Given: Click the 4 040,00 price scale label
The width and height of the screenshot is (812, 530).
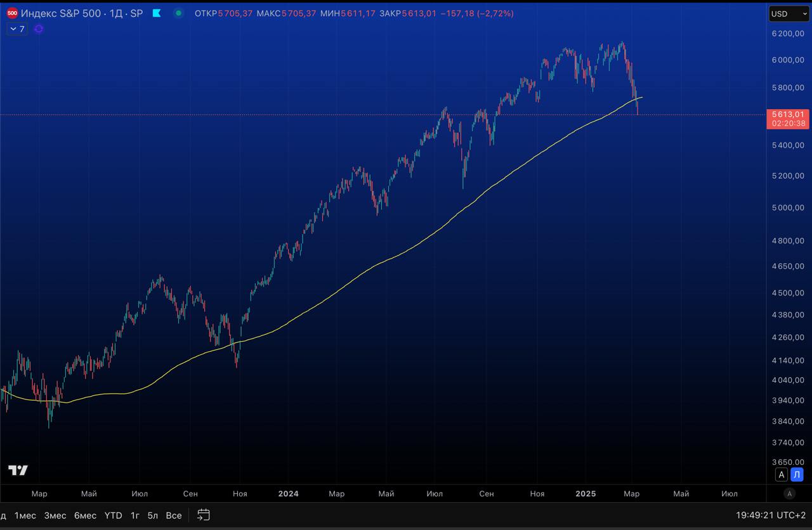Looking at the screenshot, I should (x=787, y=380).
